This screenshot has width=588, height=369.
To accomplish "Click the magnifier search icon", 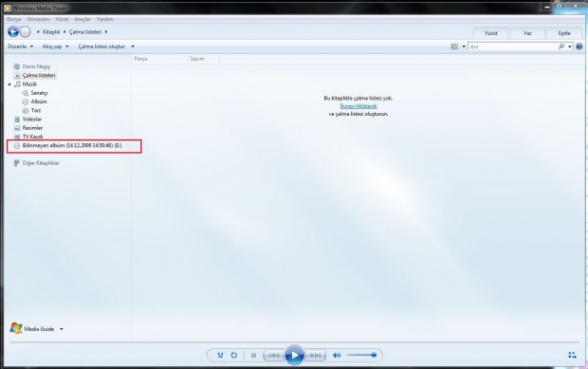I will (x=561, y=46).
